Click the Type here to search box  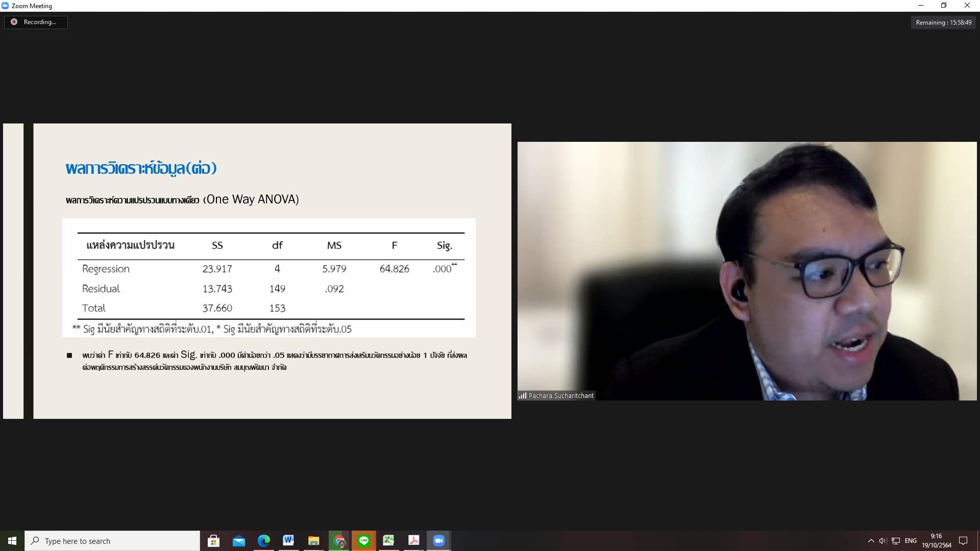112,541
